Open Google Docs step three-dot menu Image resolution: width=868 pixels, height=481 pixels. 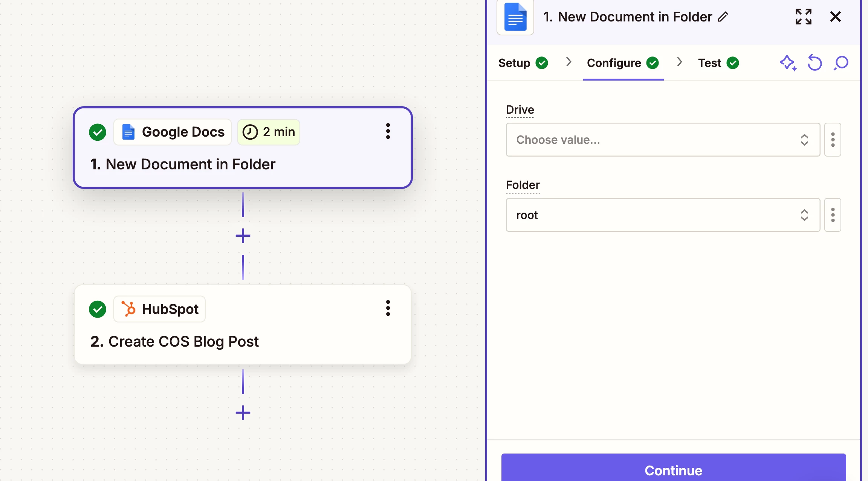[388, 131]
